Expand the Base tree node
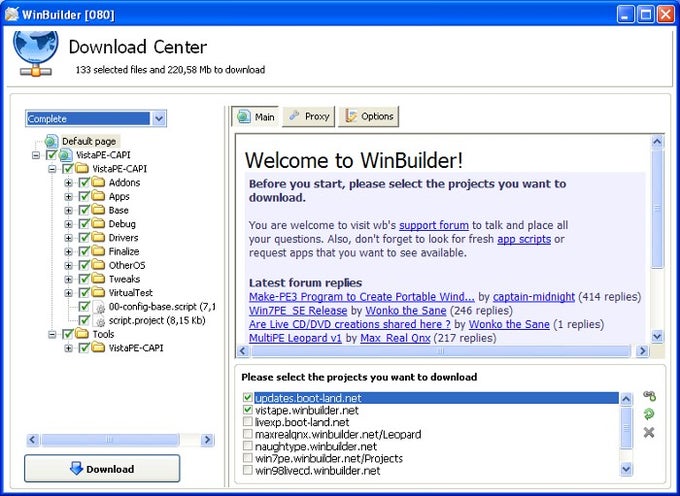Viewport: 680px width, 496px height. click(x=69, y=211)
